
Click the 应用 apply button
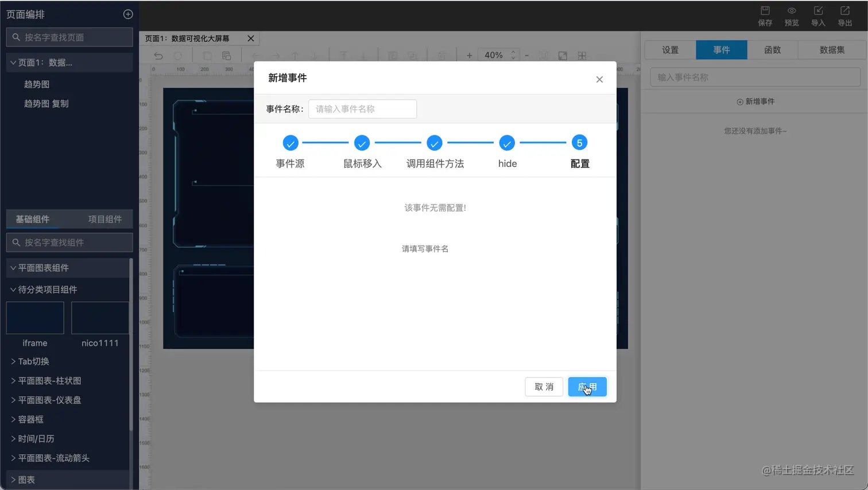tap(587, 387)
